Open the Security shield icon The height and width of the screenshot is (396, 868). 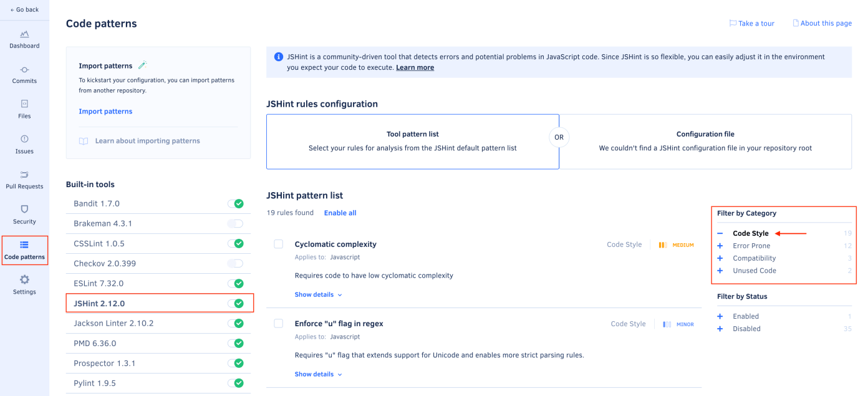click(24, 210)
